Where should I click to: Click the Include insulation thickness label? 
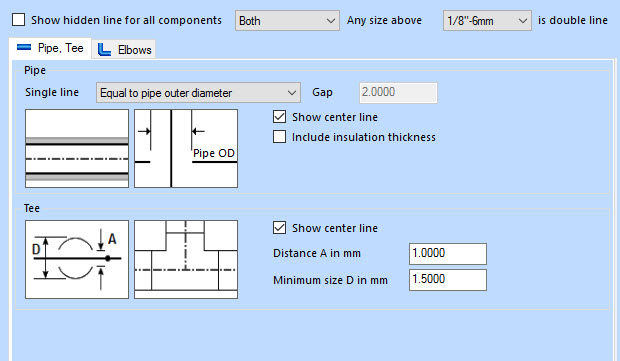(364, 137)
